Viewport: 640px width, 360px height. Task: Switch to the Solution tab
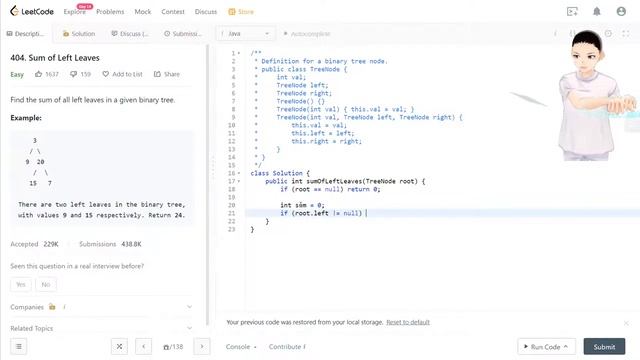pyautogui.click(x=79, y=33)
